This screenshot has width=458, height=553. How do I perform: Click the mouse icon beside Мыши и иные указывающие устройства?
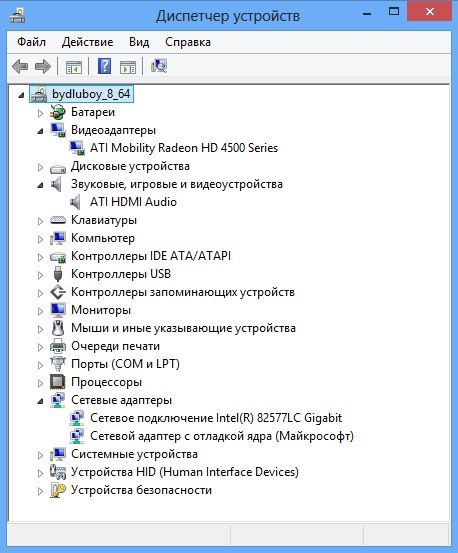point(58,328)
